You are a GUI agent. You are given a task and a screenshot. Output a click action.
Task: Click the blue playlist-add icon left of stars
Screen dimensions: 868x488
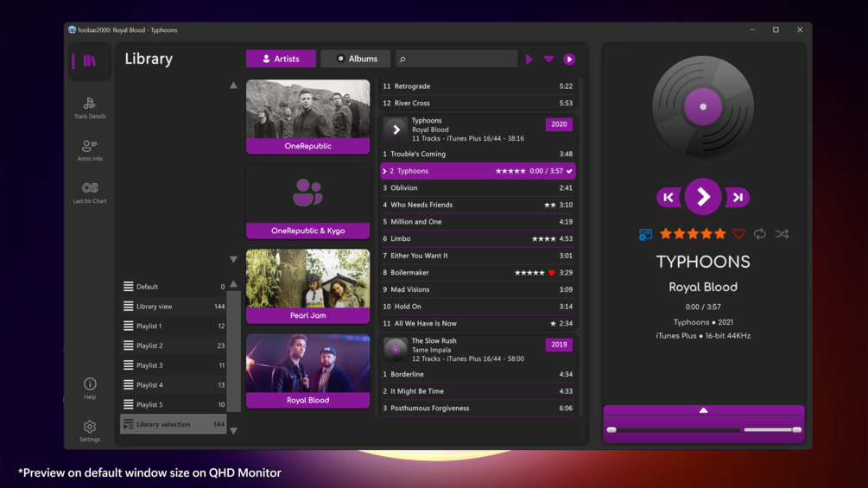645,234
